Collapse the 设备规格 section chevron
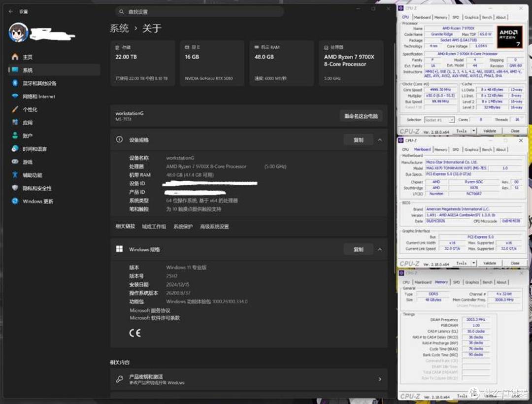 pyautogui.click(x=380, y=140)
